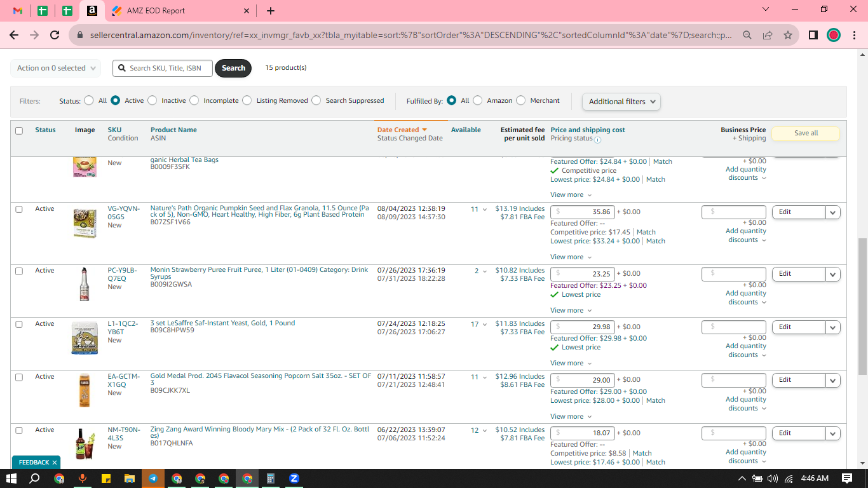Edit the 35.86 price field
Screen dimensions: 868x488
click(582, 212)
